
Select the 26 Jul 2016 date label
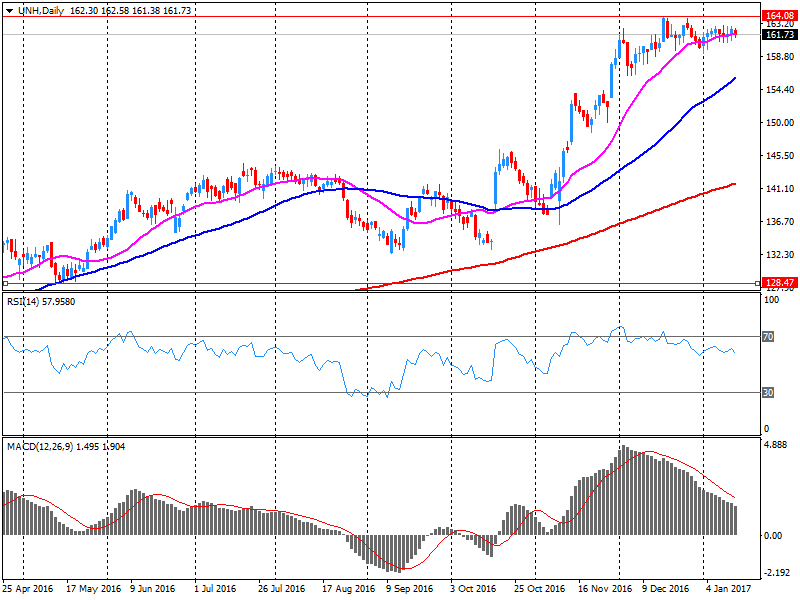(282, 589)
